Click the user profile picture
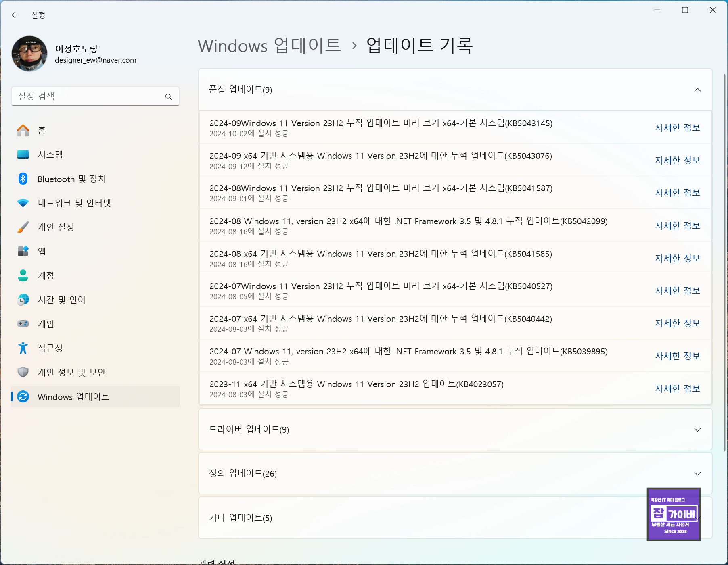 pyautogui.click(x=29, y=54)
